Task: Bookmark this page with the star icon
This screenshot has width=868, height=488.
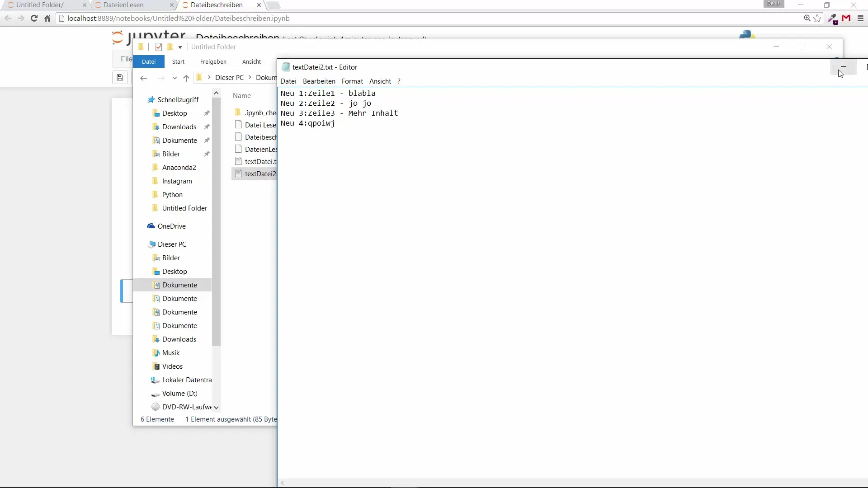Action: click(817, 19)
